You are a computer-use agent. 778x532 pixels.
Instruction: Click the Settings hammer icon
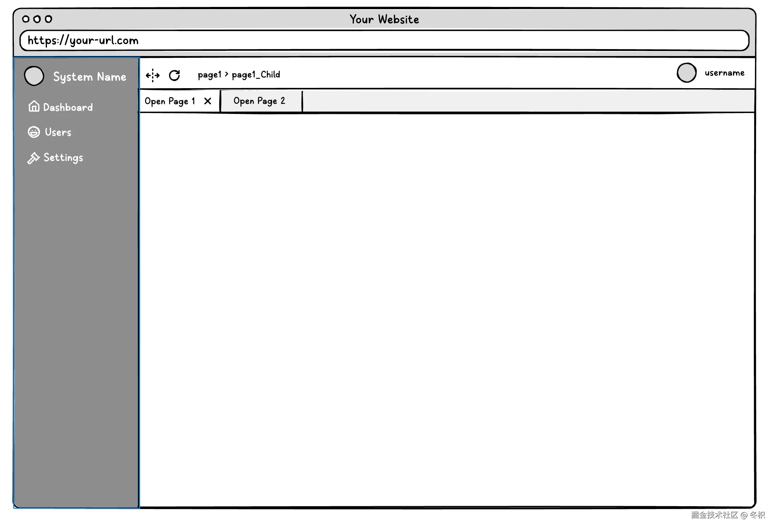[x=33, y=159]
